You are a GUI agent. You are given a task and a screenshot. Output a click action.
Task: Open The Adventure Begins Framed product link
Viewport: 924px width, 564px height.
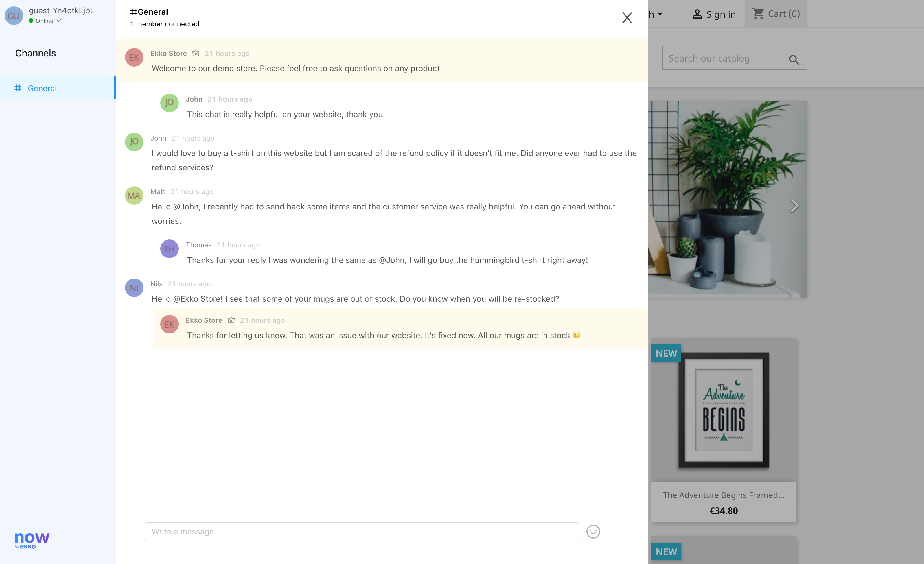[723, 495]
